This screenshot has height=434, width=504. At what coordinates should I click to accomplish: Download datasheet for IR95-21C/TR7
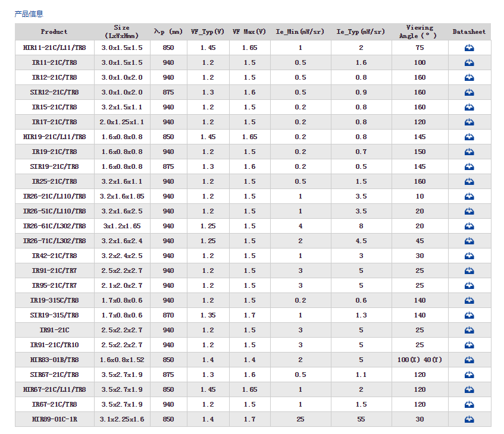(469, 285)
